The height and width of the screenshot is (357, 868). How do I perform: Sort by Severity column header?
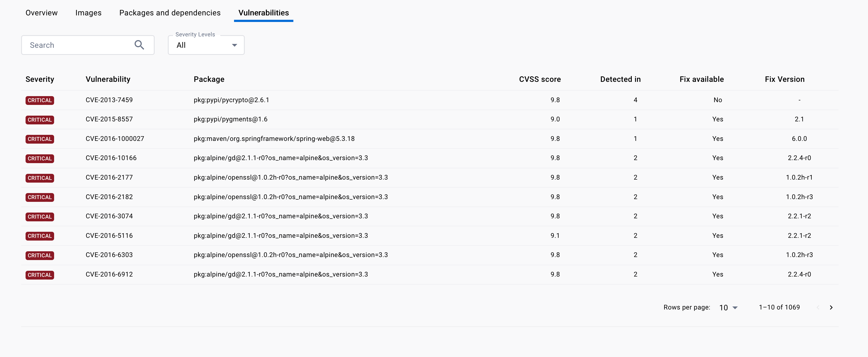point(40,79)
